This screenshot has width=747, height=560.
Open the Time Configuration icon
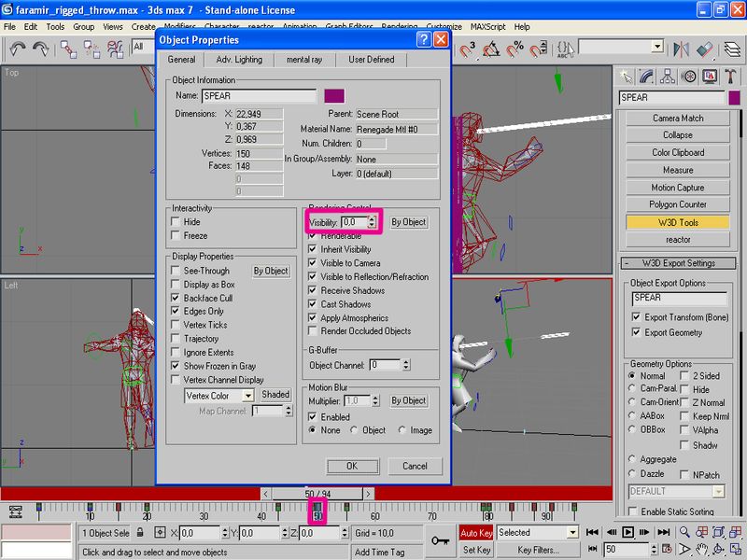[667, 549]
